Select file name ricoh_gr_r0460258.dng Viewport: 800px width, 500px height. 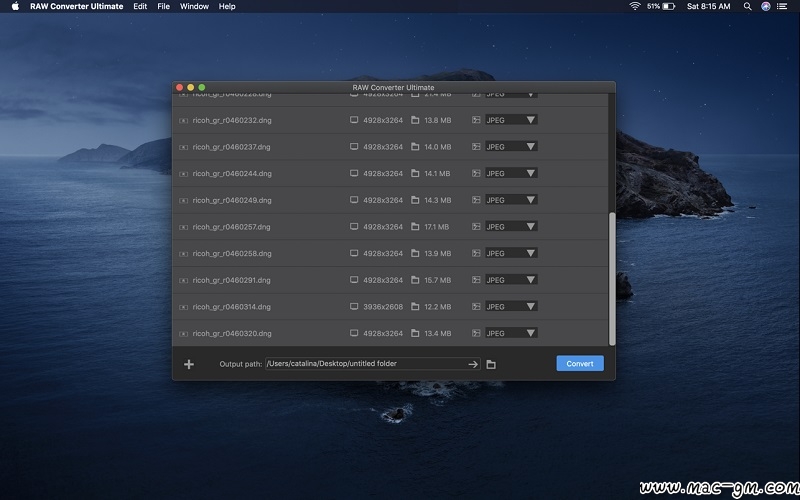pyautogui.click(x=232, y=254)
